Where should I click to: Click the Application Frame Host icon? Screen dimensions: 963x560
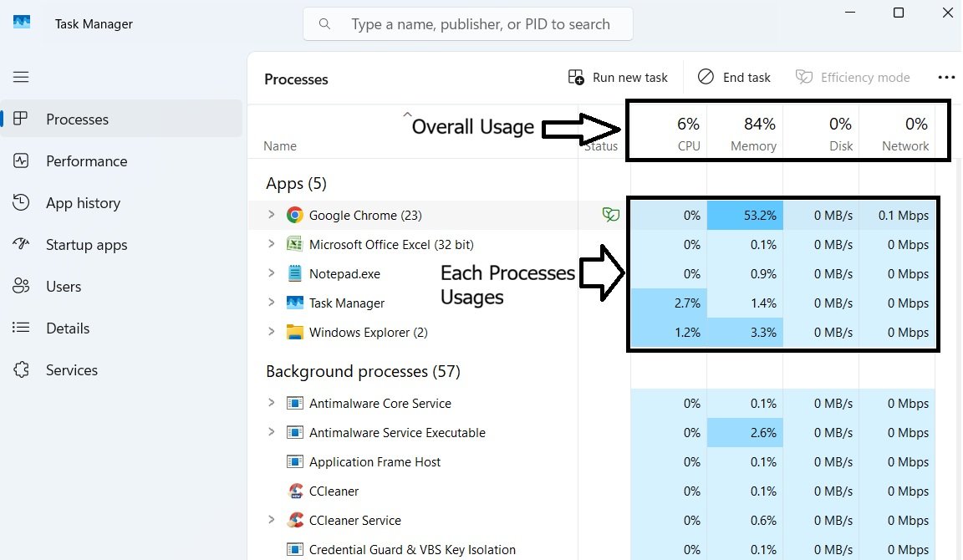(x=295, y=461)
